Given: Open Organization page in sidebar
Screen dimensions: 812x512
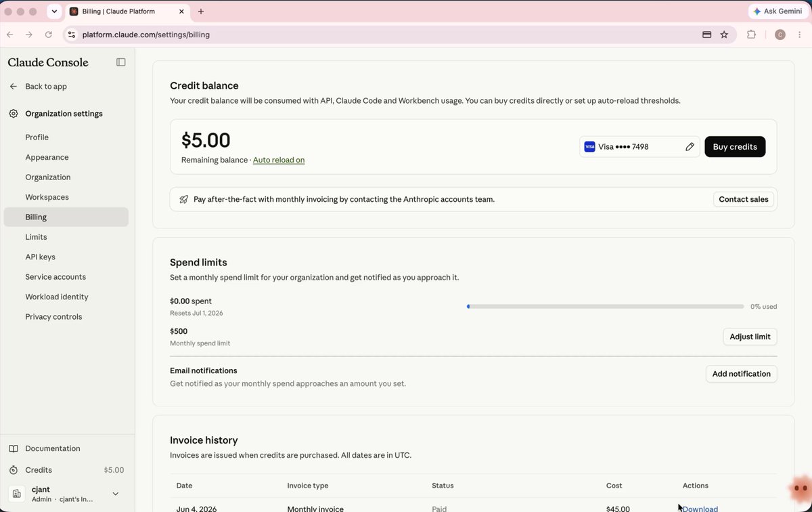Looking at the screenshot, I should click(66, 177).
